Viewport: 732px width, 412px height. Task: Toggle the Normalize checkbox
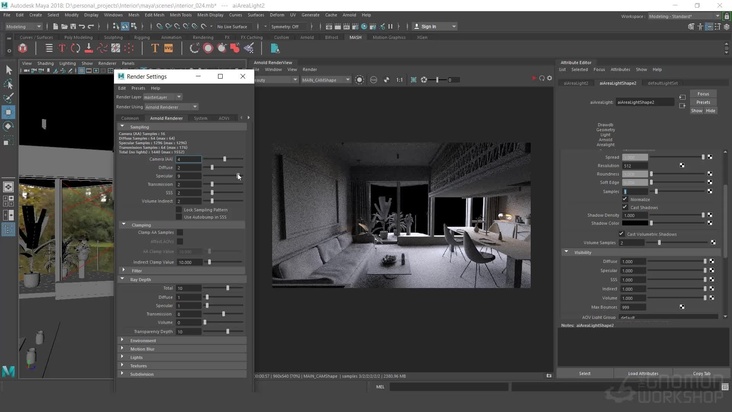coord(625,199)
